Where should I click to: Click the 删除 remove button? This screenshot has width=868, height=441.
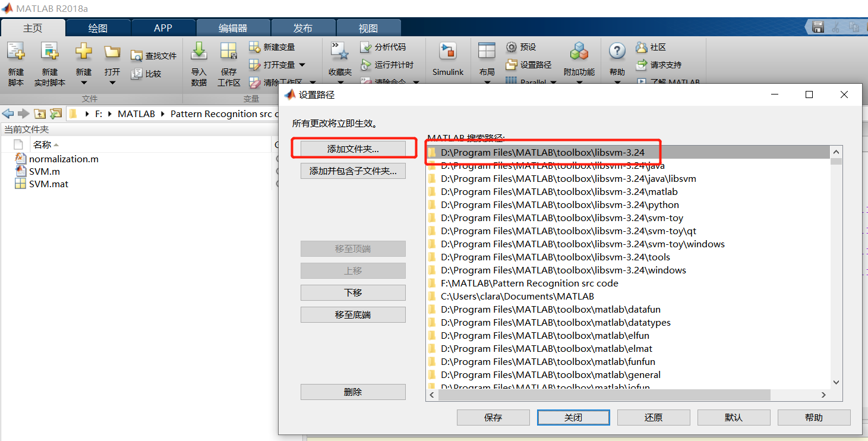353,392
